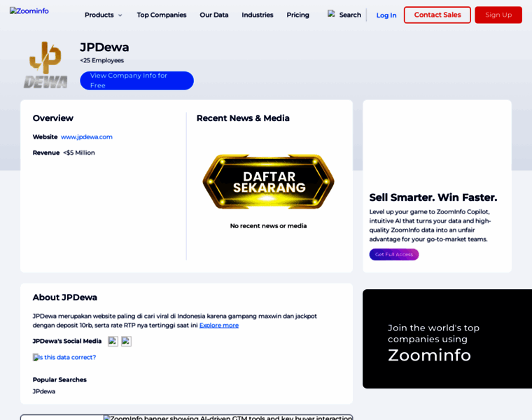This screenshot has width=532, height=420.
Task: Click the Recent News & Media heading
Action: point(243,118)
